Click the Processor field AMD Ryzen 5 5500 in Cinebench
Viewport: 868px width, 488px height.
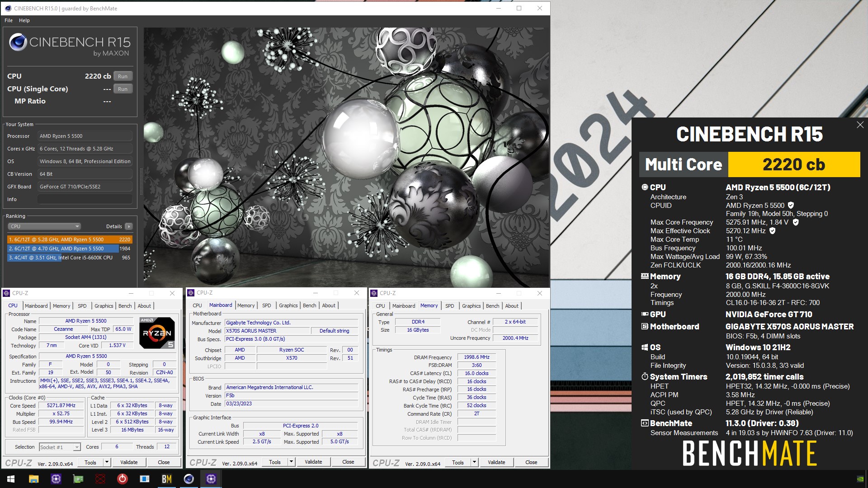coord(85,136)
